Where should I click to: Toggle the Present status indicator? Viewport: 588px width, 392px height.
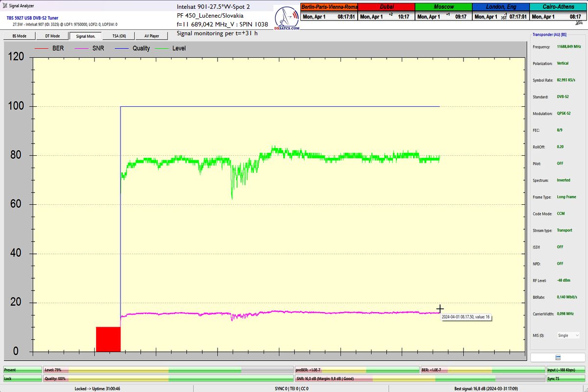(x=22, y=370)
